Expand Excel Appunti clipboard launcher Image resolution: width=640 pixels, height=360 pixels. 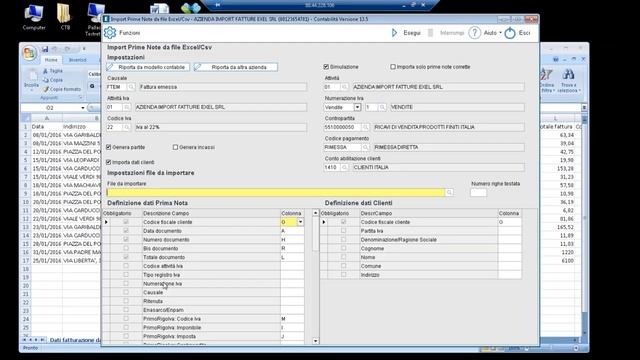point(80,98)
